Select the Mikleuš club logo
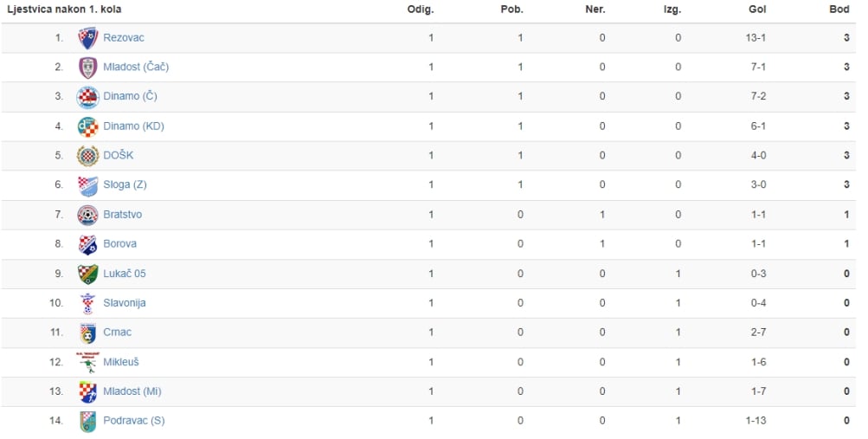This screenshot has width=868, height=439. pyautogui.click(x=88, y=362)
